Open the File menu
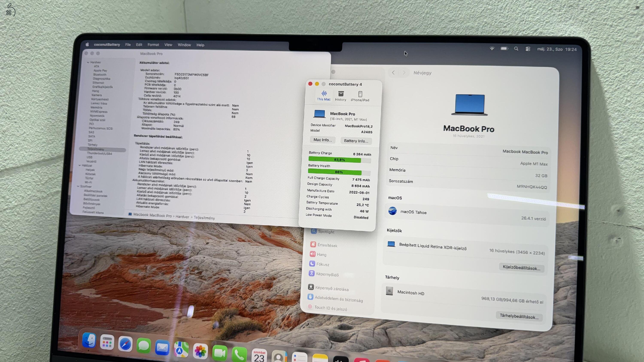 coord(128,45)
